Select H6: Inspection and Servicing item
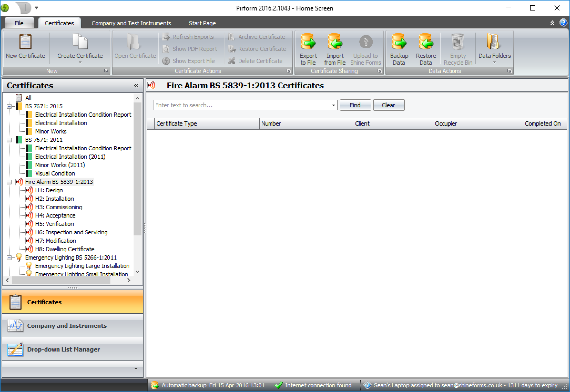 click(x=71, y=232)
